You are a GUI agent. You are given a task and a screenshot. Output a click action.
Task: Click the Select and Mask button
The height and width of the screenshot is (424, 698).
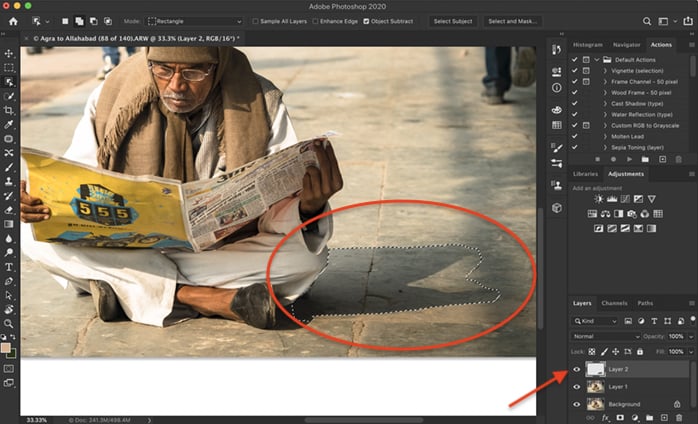[x=512, y=21]
